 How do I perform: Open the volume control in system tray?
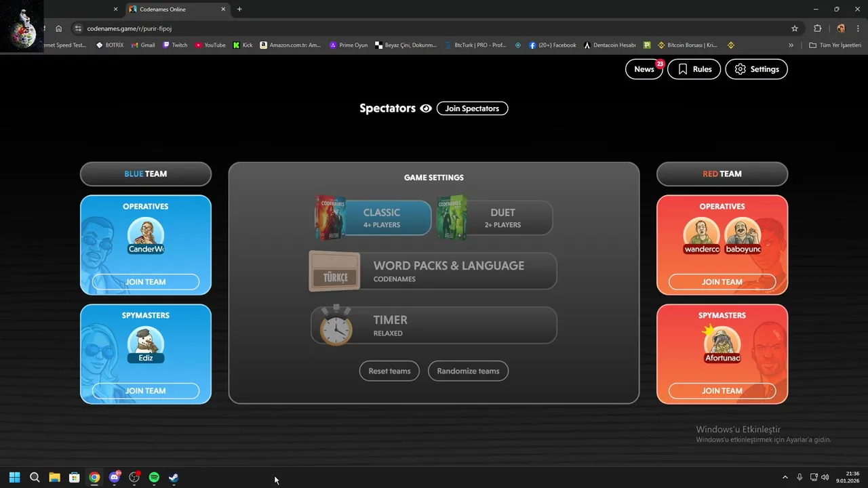[825, 477]
